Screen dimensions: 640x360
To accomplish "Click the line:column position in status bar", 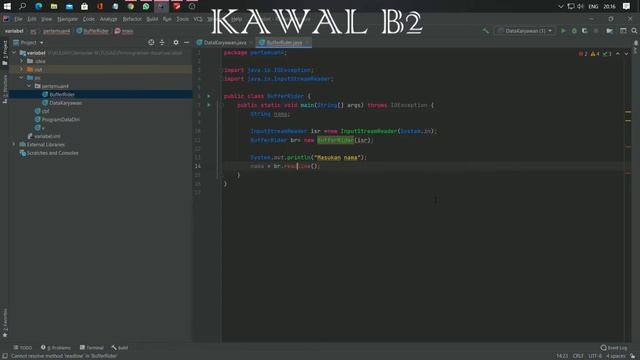I will click(x=562, y=356).
